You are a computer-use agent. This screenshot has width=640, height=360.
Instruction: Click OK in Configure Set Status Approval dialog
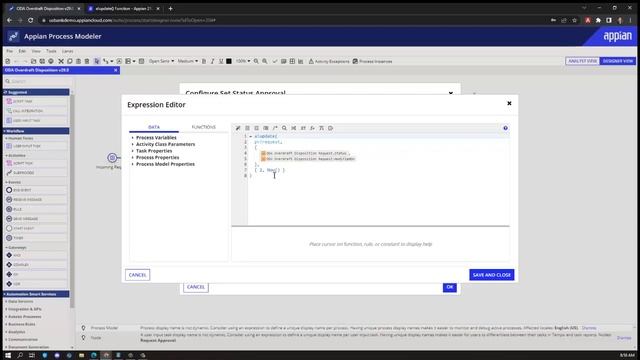[449, 287]
